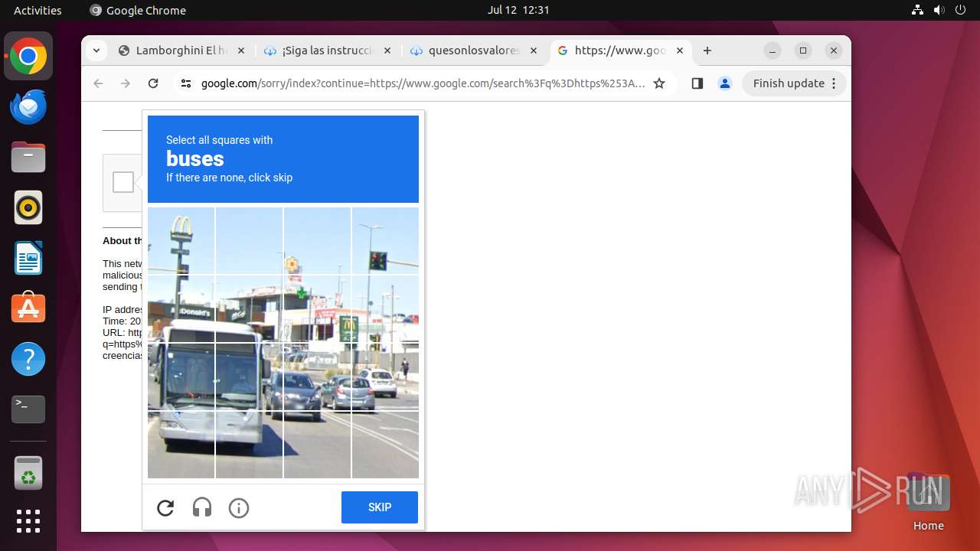Switch to the Lamborghini tab

[181, 51]
